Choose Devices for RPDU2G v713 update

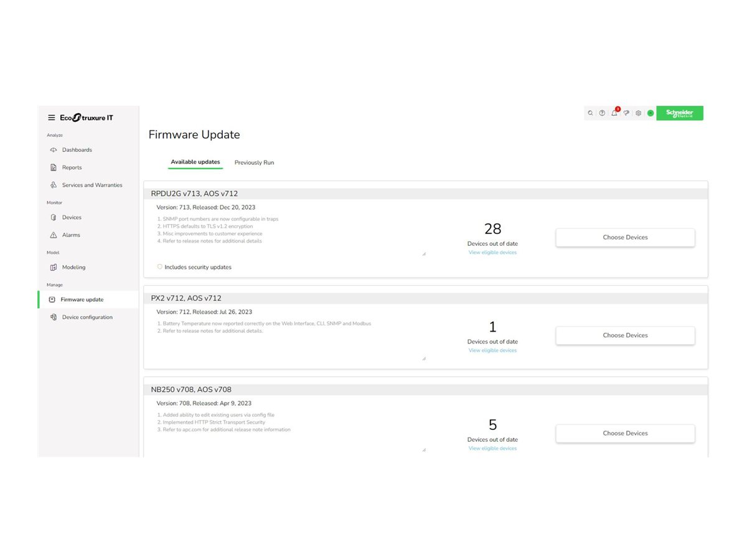tap(625, 237)
